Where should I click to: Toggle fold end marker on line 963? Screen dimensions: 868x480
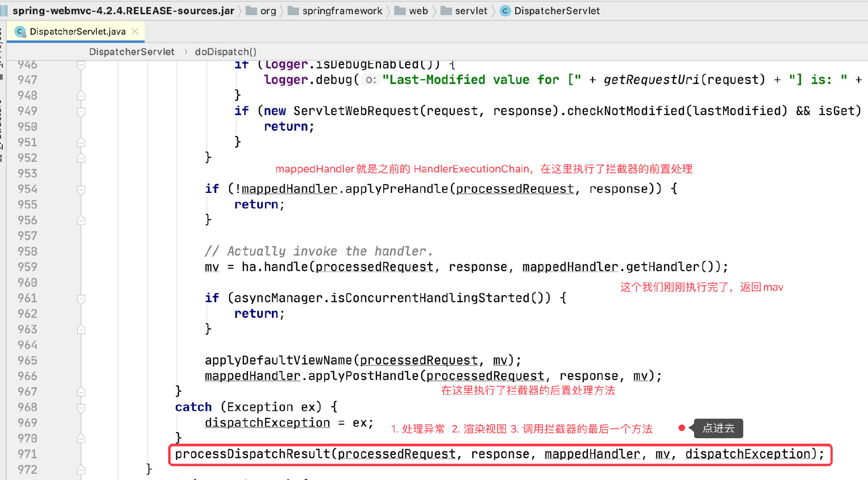tap(81, 329)
